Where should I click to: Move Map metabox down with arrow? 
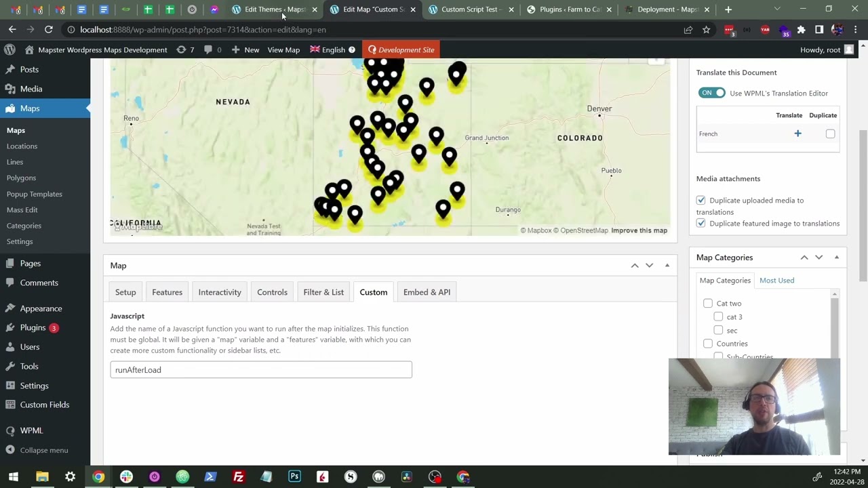coord(650,265)
